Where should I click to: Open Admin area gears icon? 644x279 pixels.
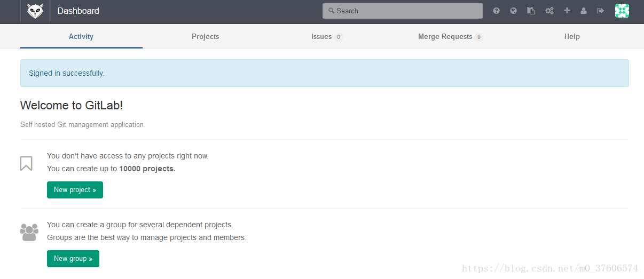tap(549, 11)
